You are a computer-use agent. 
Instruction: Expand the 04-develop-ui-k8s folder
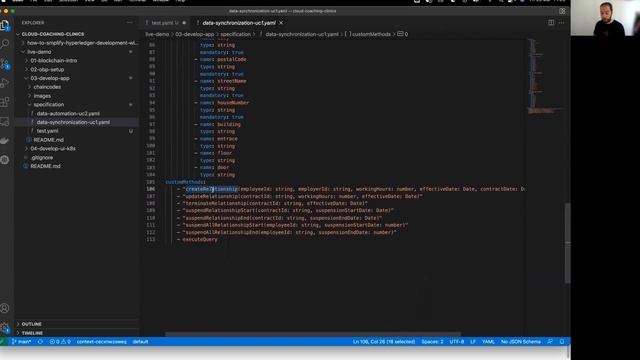point(53,149)
